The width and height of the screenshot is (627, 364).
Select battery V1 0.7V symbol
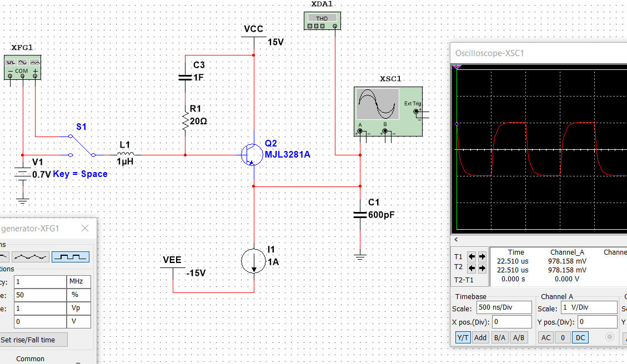(x=22, y=174)
